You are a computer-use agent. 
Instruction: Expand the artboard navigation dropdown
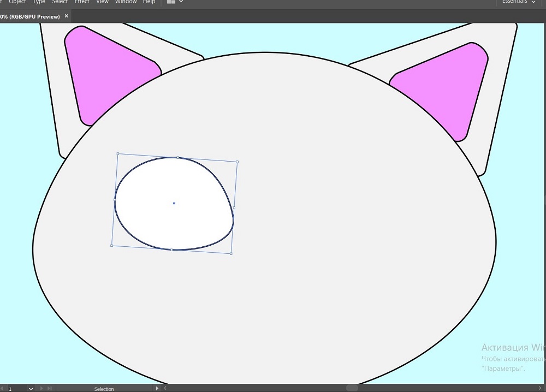[x=31, y=389]
